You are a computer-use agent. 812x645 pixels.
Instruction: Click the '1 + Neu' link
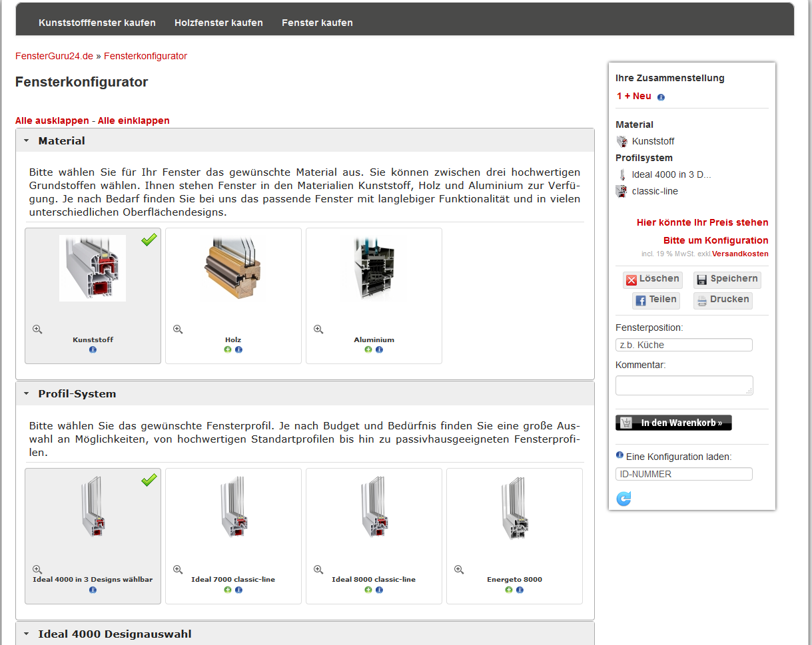tap(634, 96)
